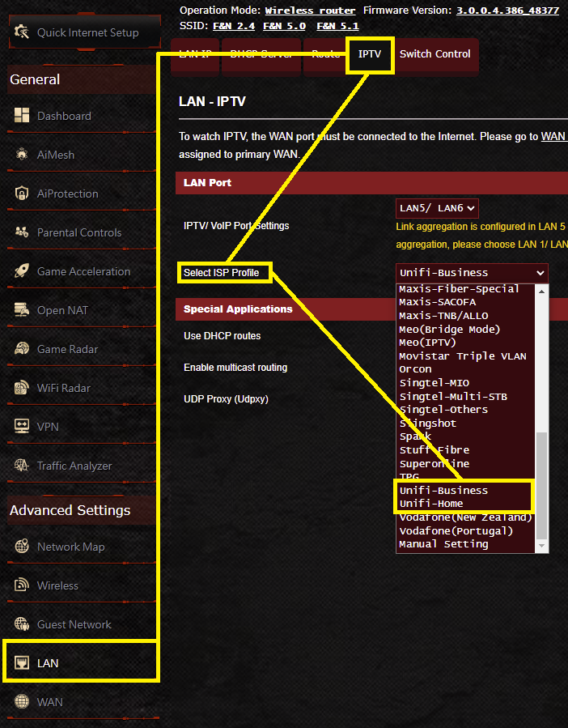The width and height of the screenshot is (568, 728).
Task: Expand the Select ISP Profile dropdown
Action: point(471,273)
